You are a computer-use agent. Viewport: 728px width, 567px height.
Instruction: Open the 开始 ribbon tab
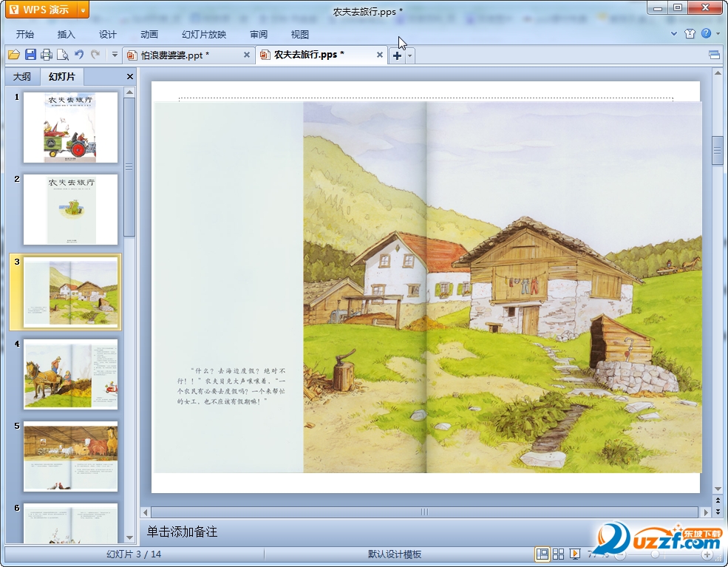click(x=24, y=34)
